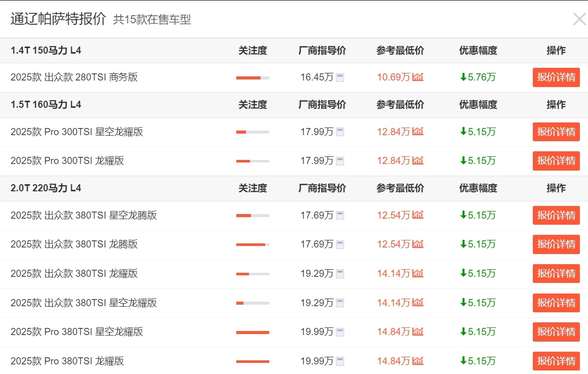Click the 10.69万 lowest reference price
The width and height of the screenshot is (588, 374).
(394, 77)
